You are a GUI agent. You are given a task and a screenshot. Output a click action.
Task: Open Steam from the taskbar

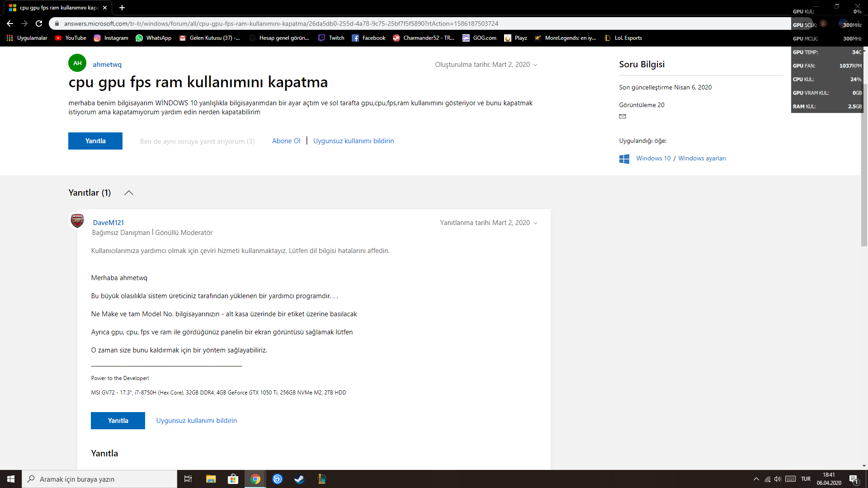299,479
